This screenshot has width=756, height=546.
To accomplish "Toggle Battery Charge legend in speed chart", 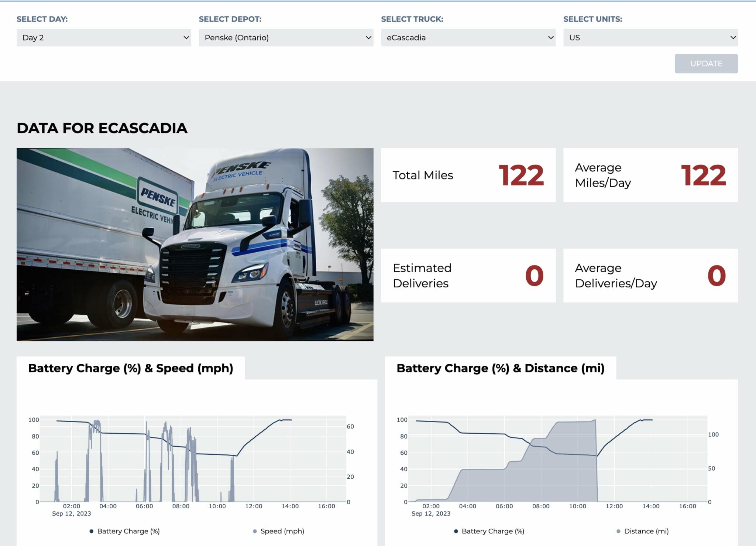I will [x=128, y=531].
